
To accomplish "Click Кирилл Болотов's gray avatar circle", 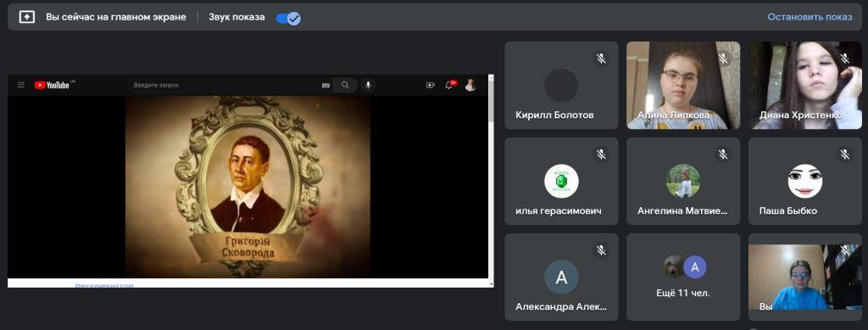I will click(561, 86).
